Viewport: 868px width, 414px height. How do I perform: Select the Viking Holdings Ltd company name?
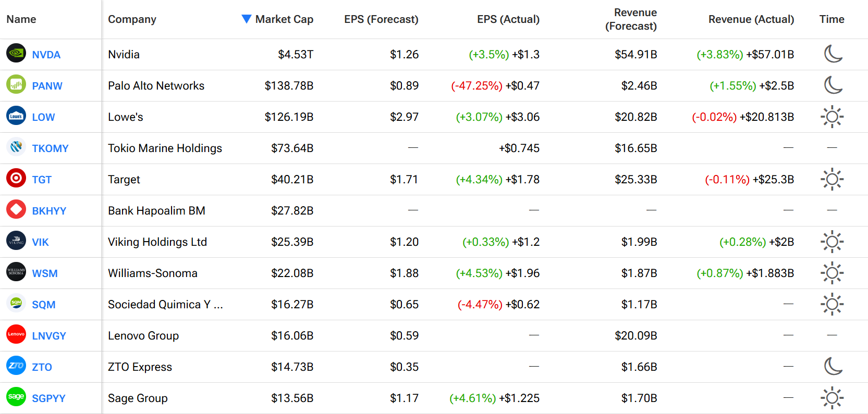157,242
